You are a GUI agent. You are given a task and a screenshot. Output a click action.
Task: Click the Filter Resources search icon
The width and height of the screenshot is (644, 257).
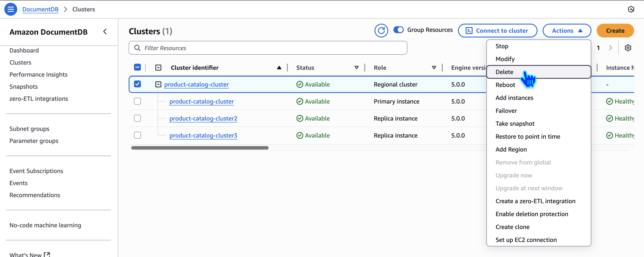137,48
